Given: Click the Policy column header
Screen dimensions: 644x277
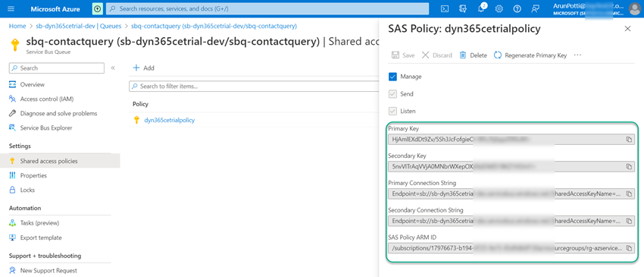Looking at the screenshot, I should pos(140,104).
